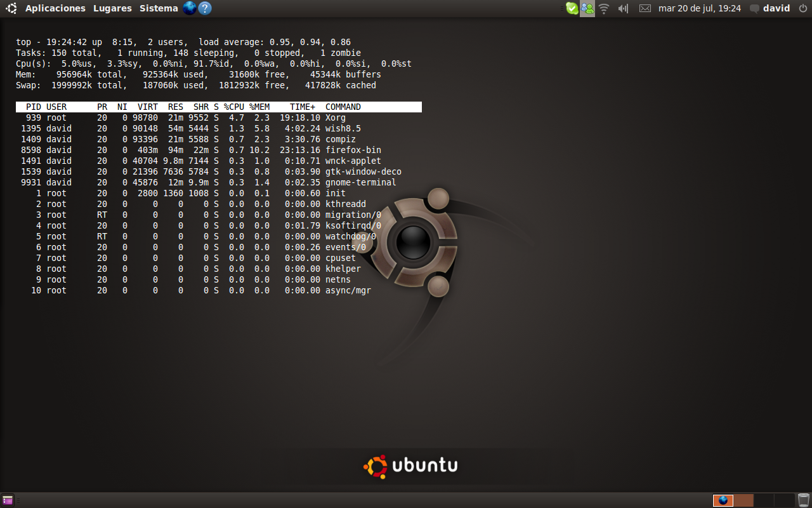The height and width of the screenshot is (508, 812).
Task: Open the Trash icon in bottom panel
Action: (804, 500)
